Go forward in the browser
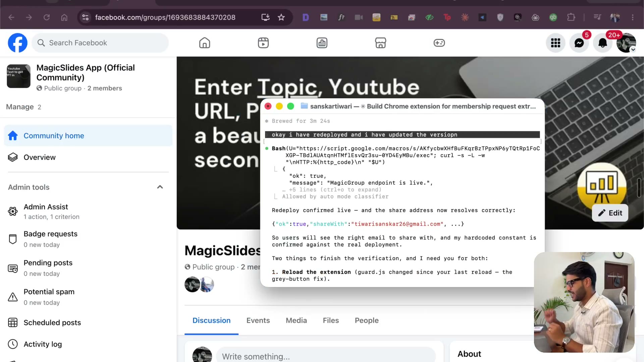Viewport: 644px width, 362px height. tap(29, 17)
